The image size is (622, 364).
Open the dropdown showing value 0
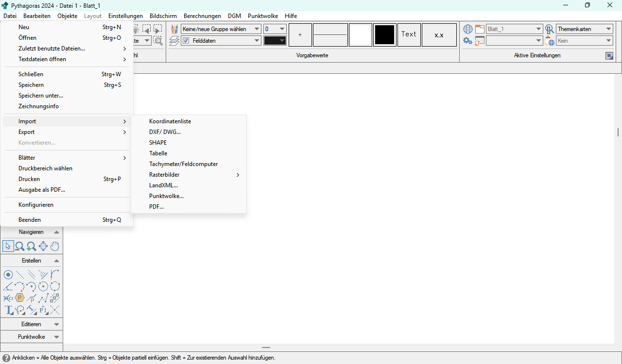pyautogui.click(x=275, y=29)
